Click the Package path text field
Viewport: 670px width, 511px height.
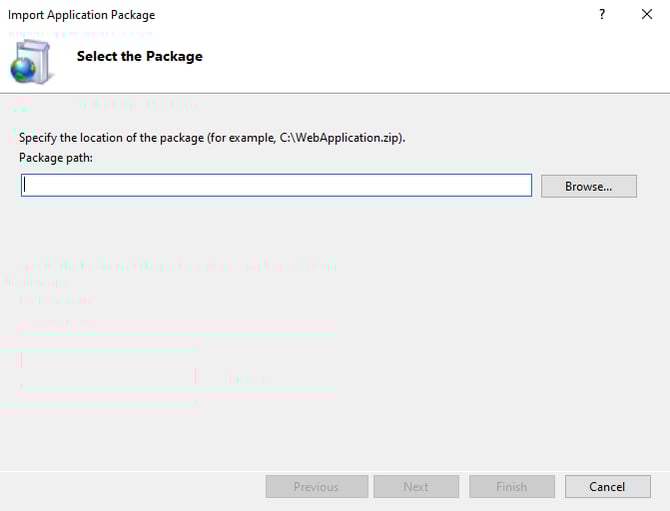click(276, 185)
